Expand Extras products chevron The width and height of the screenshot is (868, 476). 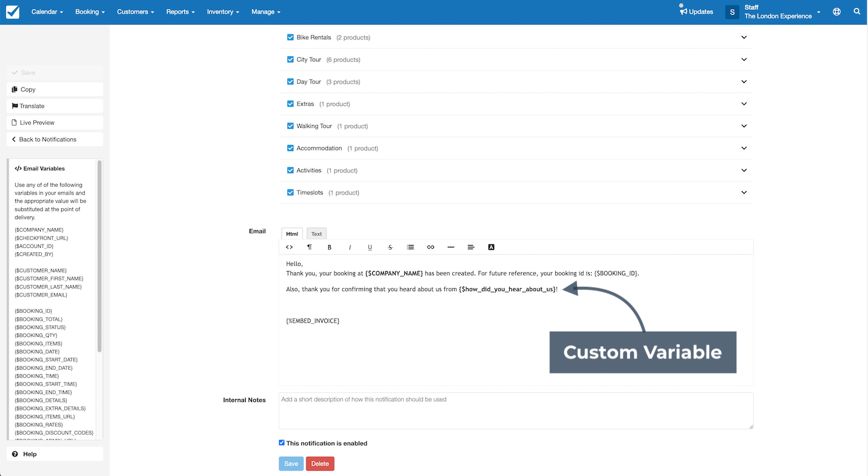[744, 104]
